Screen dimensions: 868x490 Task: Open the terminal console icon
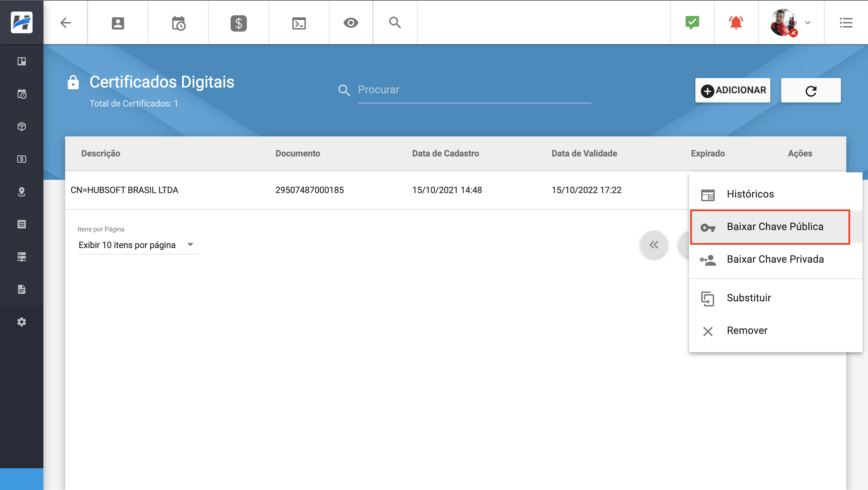(299, 23)
